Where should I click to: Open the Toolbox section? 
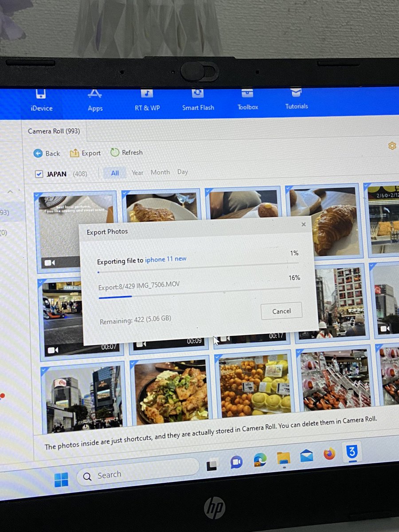click(247, 99)
